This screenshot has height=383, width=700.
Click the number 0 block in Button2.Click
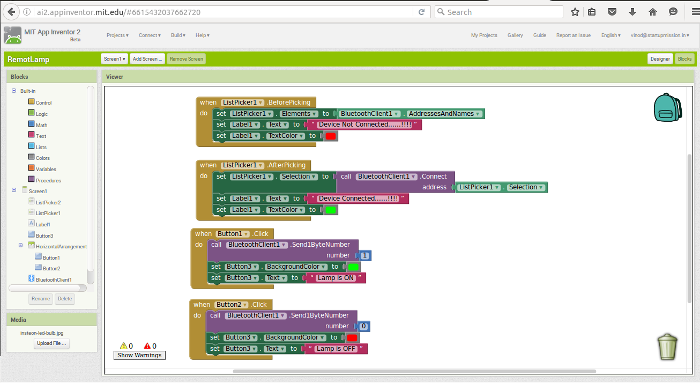(364, 326)
